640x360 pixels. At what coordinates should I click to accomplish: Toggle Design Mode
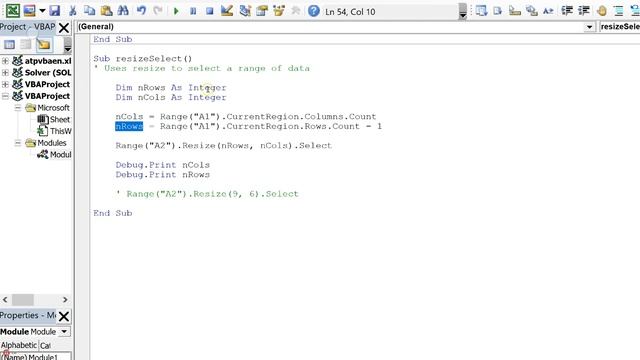point(227,11)
